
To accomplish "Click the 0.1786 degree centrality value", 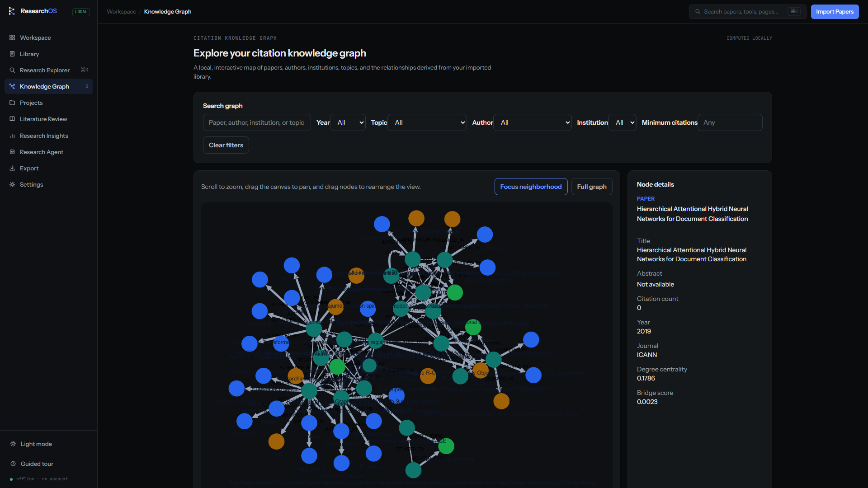I will click(x=646, y=378).
